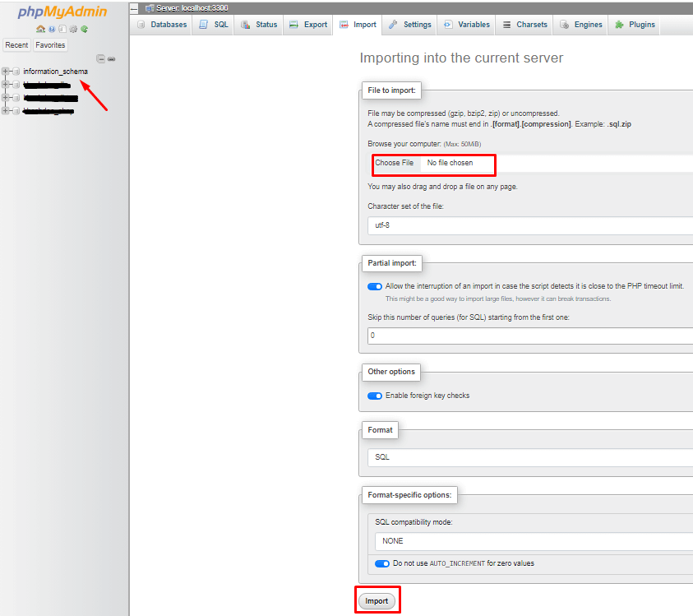
Task: Disable the foreign key checks toggle
Action: [375, 396]
